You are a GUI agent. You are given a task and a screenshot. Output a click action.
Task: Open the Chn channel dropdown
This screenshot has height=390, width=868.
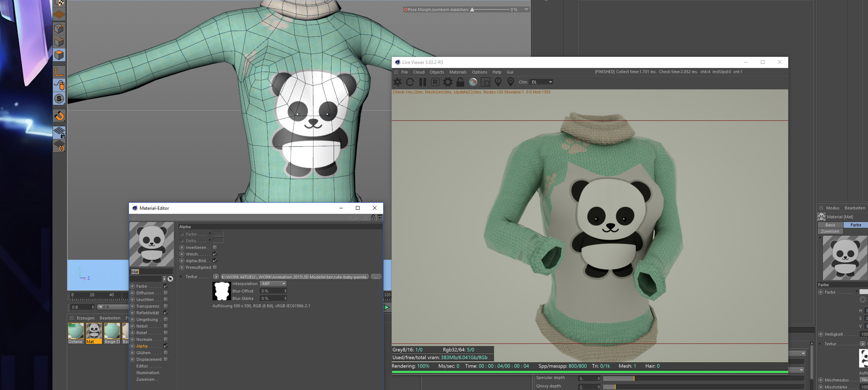542,82
